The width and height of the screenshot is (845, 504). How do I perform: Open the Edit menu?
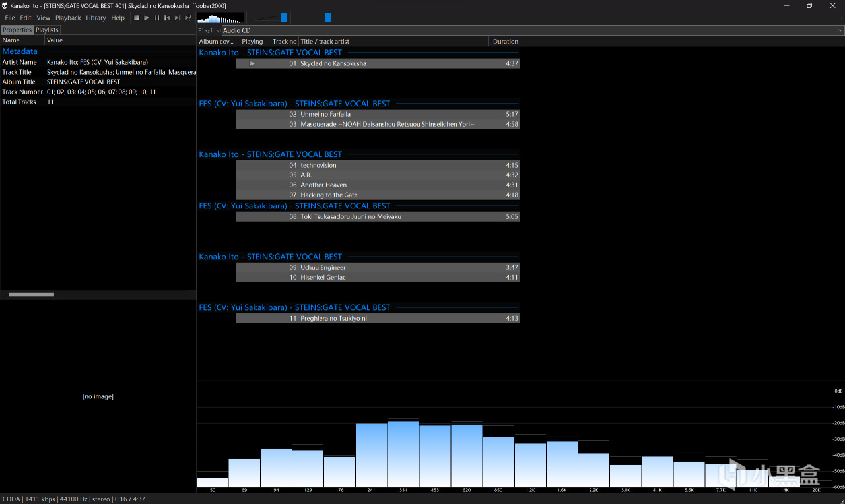coord(26,18)
